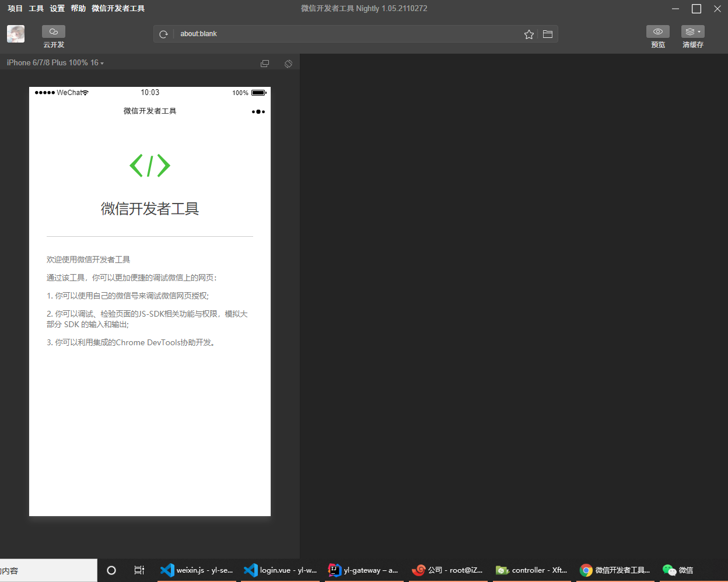Viewport: 728px width, 582px height.
Task: Open the folder icon in address bar
Action: pos(548,34)
